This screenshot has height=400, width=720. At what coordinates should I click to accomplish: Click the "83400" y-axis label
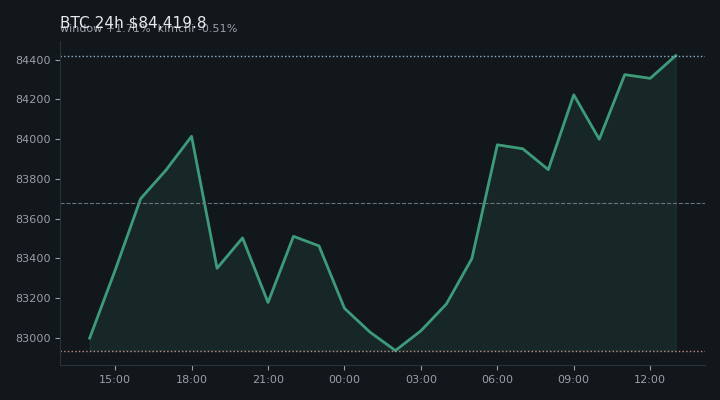(x=33, y=259)
